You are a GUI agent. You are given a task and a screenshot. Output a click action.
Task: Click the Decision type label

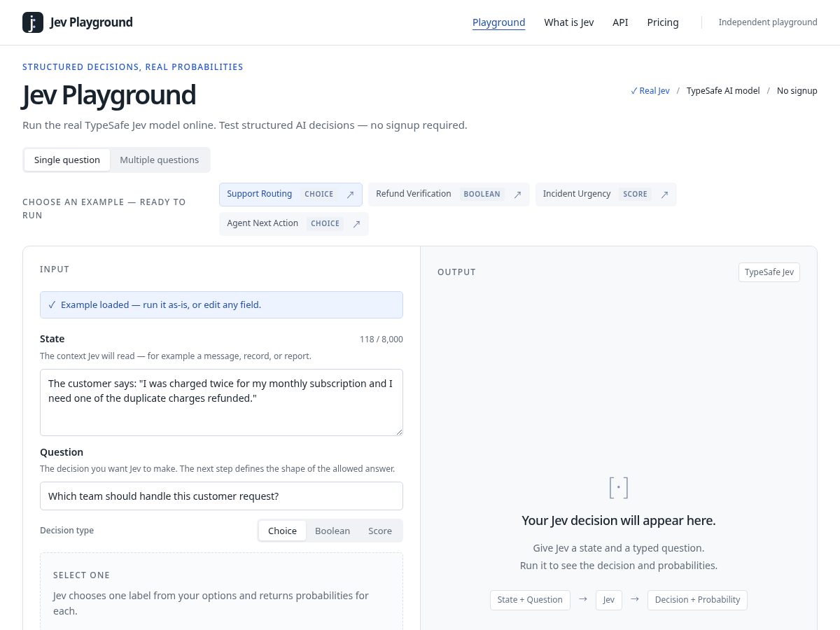[66, 531]
